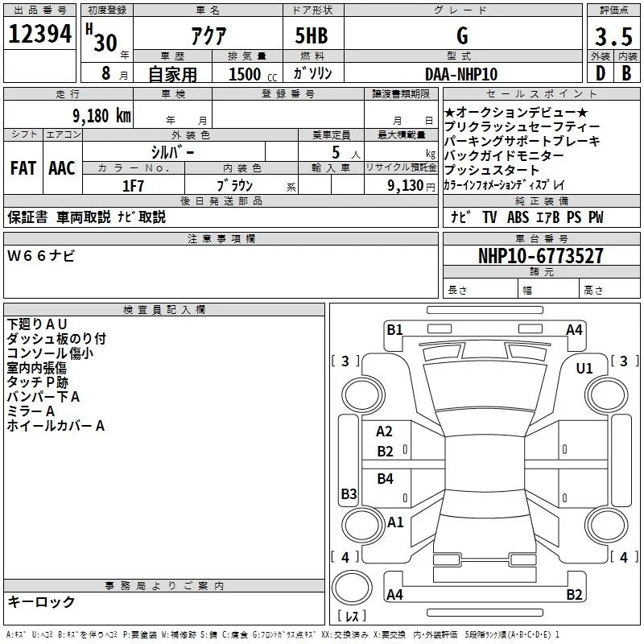Click the パーキングサポートブレーキ sales point

point(522,141)
